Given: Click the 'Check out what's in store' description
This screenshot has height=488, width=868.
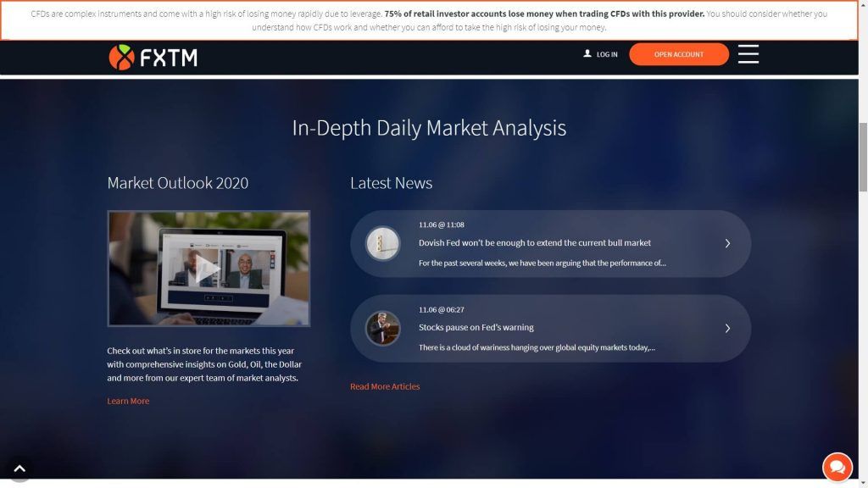Looking at the screenshot, I should [204, 364].
